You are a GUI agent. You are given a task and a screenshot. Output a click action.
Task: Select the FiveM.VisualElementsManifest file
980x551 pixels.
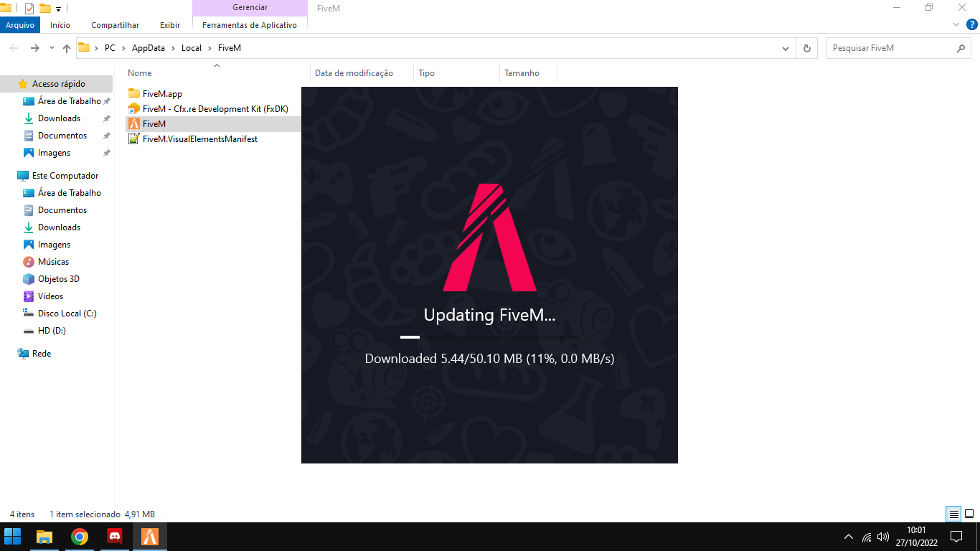(199, 139)
